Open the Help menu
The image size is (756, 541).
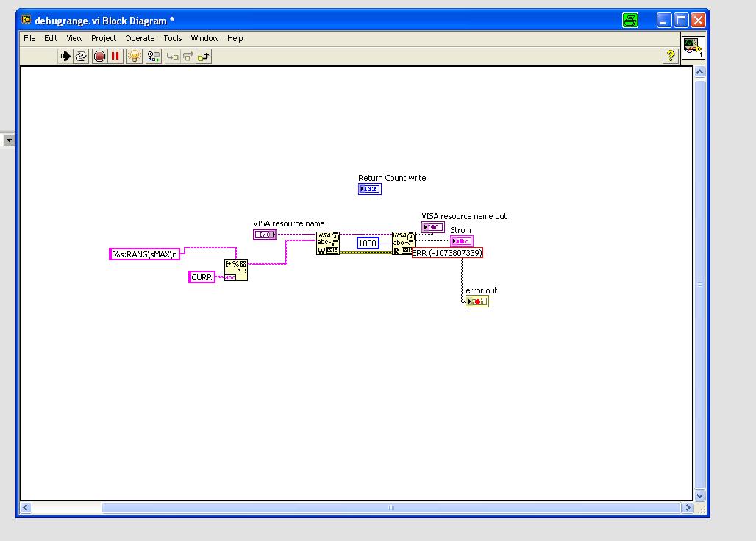coord(235,38)
